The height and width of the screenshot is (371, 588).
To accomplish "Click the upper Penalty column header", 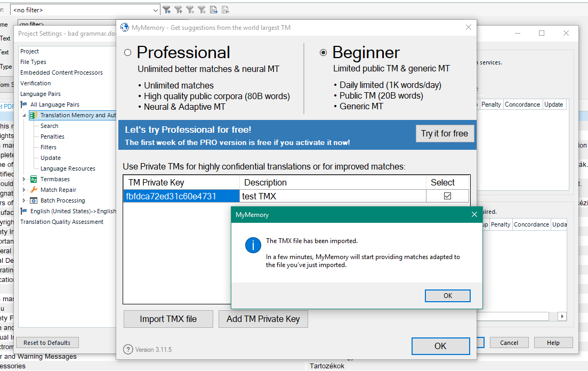I will pos(491,104).
